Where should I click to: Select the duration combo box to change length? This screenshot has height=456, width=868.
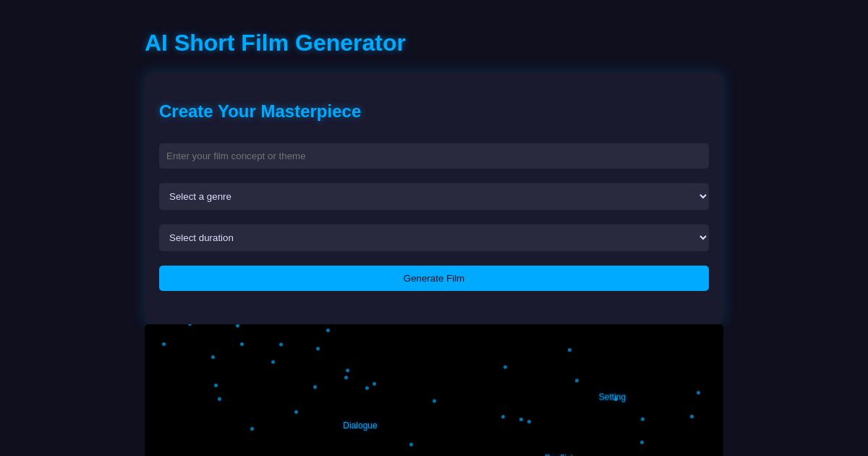click(434, 237)
